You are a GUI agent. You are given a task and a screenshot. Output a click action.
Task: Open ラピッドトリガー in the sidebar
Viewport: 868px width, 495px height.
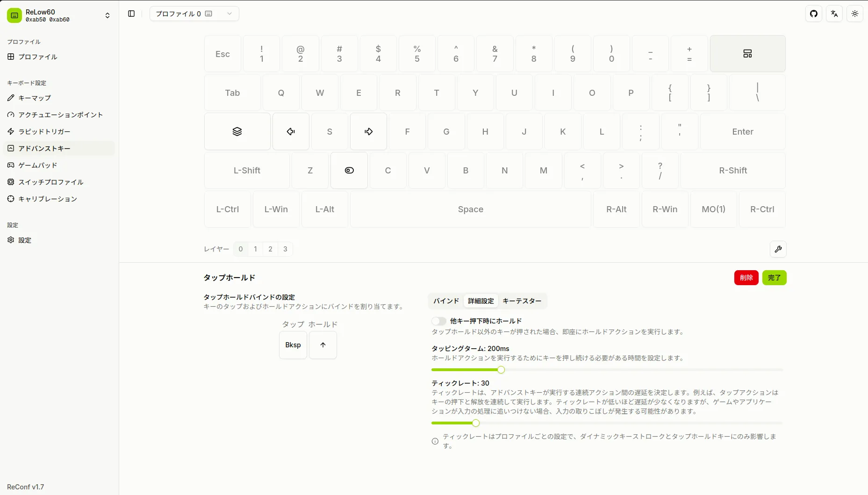(58, 131)
